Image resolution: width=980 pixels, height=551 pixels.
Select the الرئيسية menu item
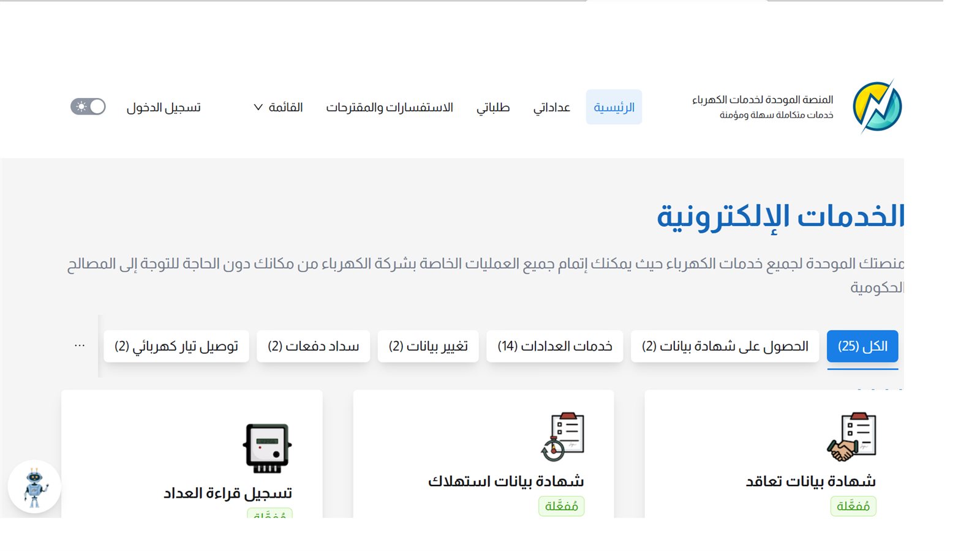(614, 106)
